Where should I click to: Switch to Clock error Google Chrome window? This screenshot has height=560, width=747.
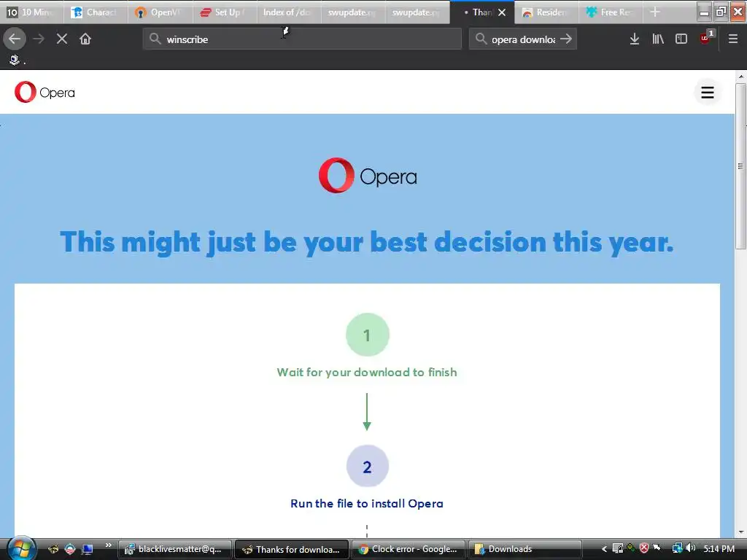pyautogui.click(x=409, y=549)
